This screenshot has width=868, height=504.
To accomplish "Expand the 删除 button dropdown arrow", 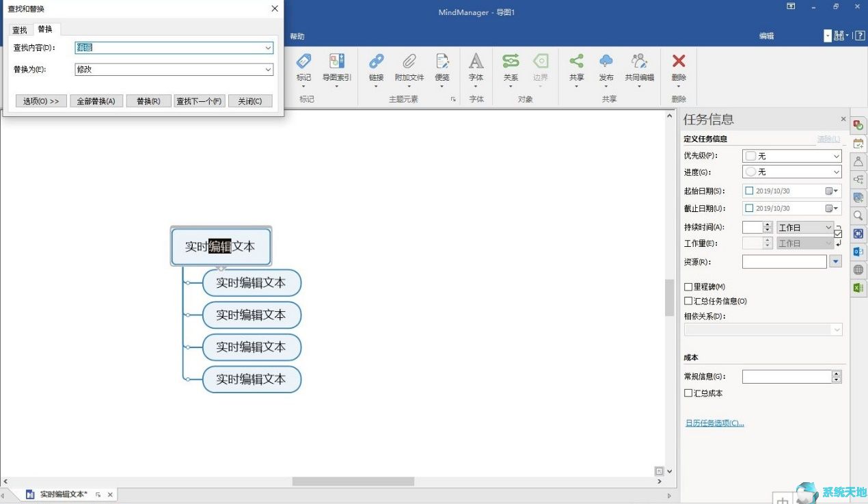I will tap(679, 87).
